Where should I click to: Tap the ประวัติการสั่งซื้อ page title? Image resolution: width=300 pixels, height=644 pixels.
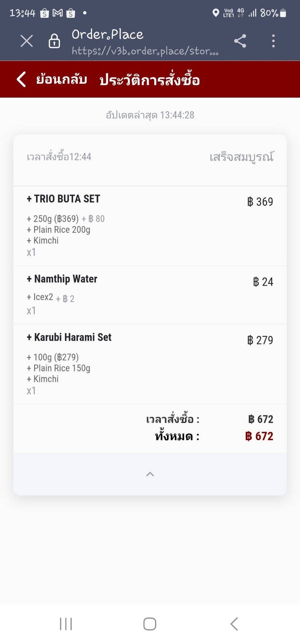pyautogui.click(x=150, y=80)
